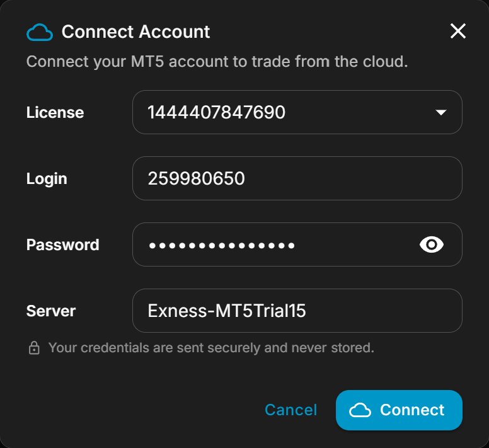Click the cloud icon inside the Connect button
This screenshot has width=489, height=448.
coord(360,411)
